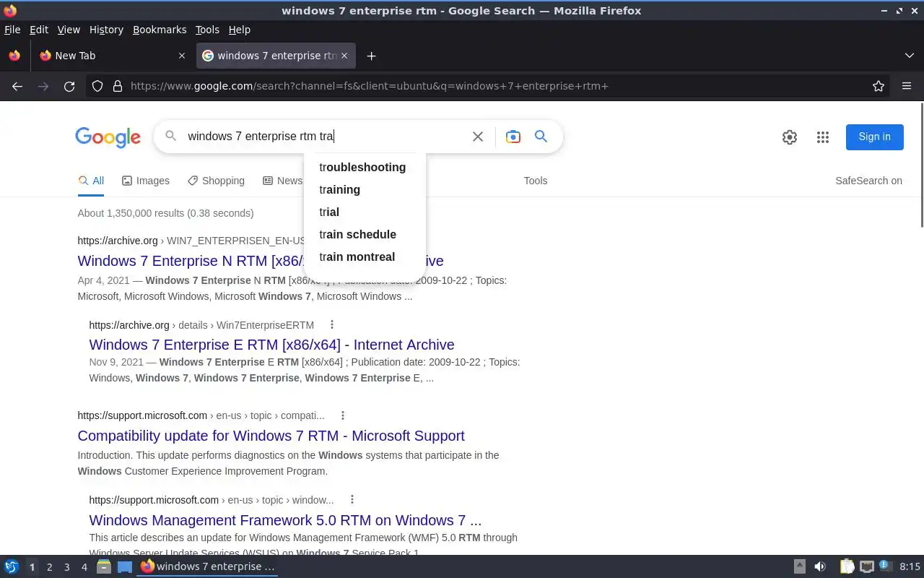The width and height of the screenshot is (924, 578).
Task: Open Compatibility update for Windows 7 RTM
Action: click(271, 436)
